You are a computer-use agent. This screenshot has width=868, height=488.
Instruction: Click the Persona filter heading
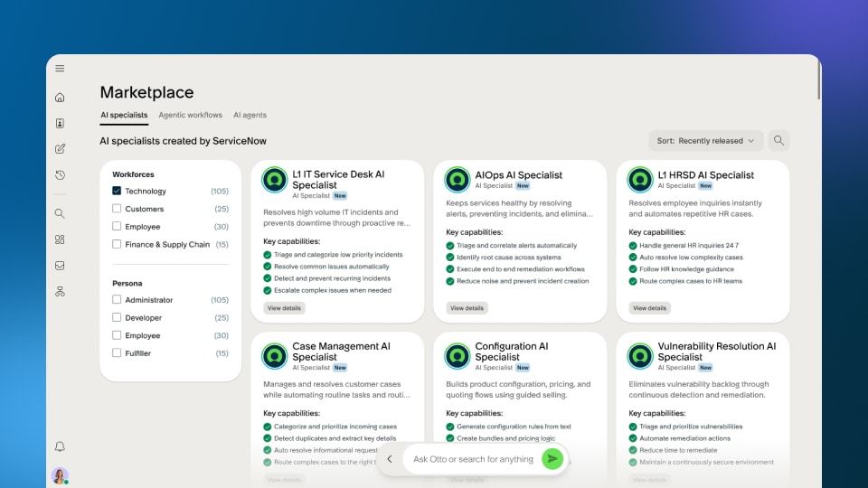(127, 283)
